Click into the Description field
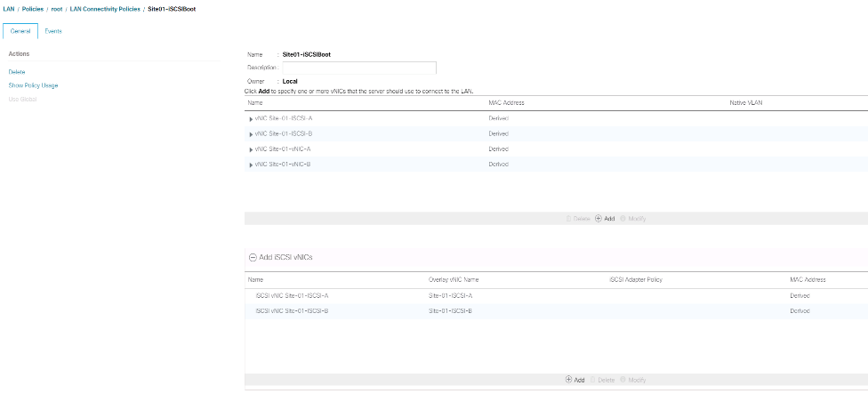The height and width of the screenshot is (418, 868). [x=358, y=68]
